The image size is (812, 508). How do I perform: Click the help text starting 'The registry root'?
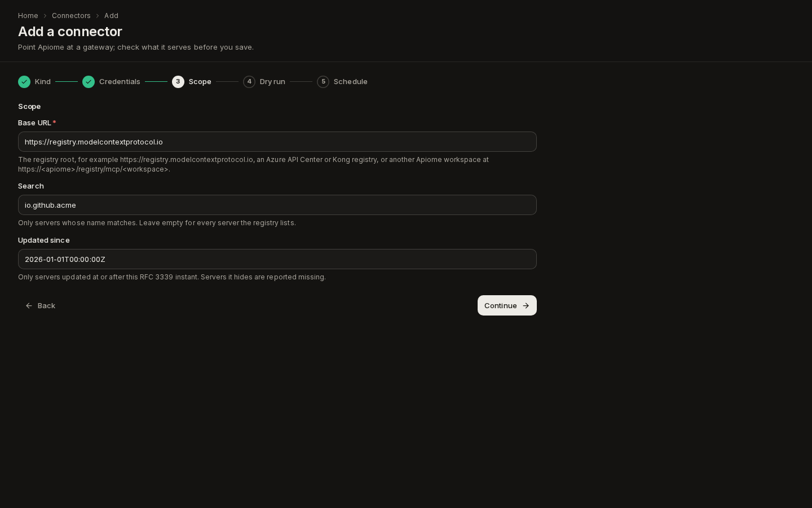pyautogui.click(x=254, y=164)
